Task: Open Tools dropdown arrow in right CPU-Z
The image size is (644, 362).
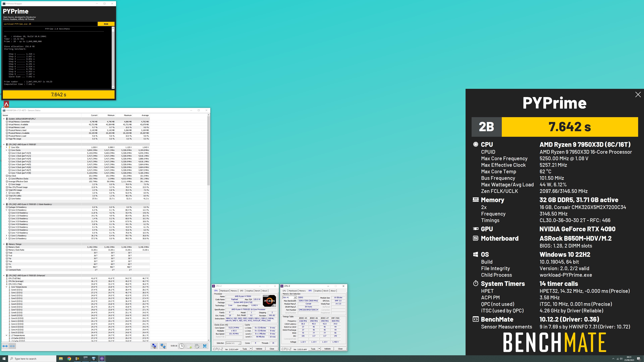Action: (x=319, y=349)
